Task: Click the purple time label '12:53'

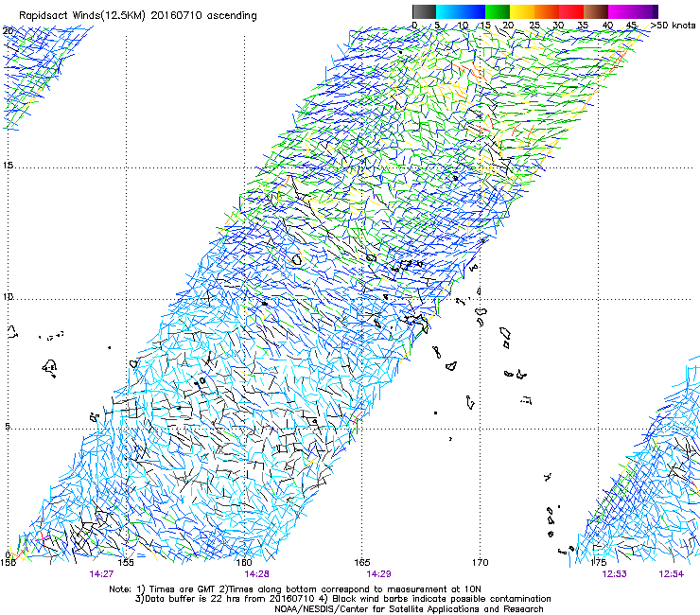Action: click(614, 574)
